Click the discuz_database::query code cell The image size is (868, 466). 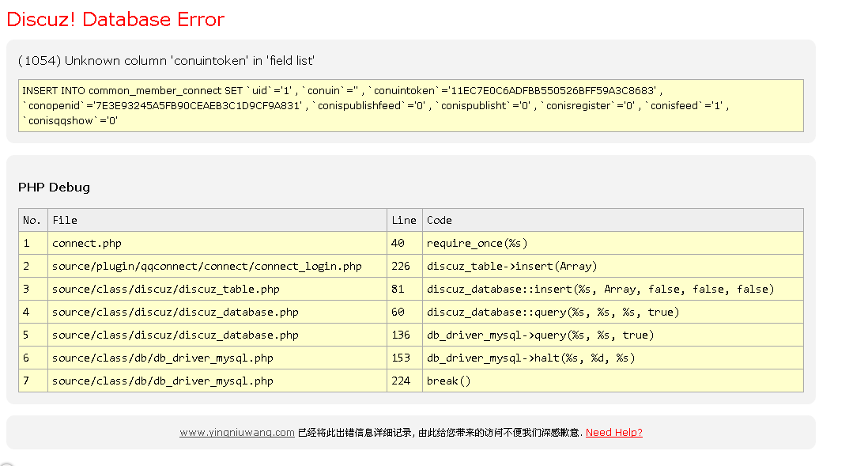point(553,312)
